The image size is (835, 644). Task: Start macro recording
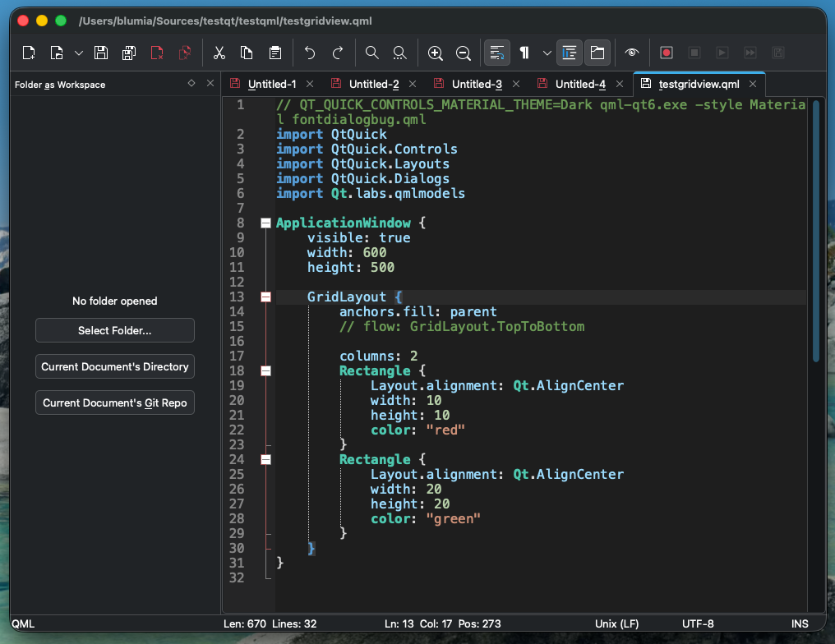point(667,53)
